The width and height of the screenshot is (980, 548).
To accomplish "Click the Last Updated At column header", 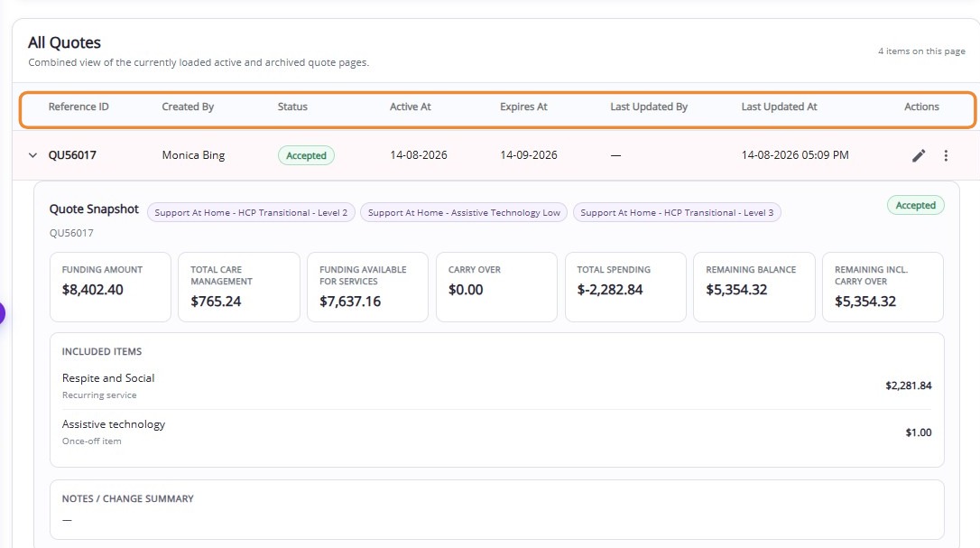I will [x=779, y=107].
